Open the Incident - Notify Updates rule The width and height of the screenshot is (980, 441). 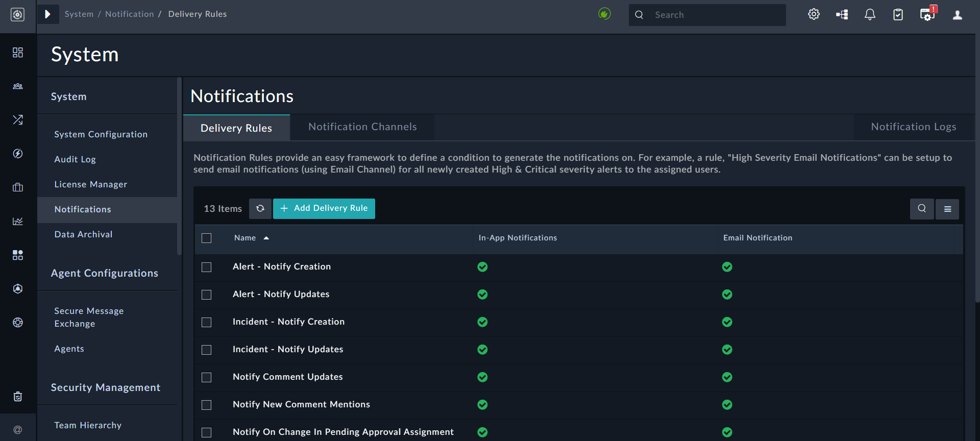coord(288,349)
